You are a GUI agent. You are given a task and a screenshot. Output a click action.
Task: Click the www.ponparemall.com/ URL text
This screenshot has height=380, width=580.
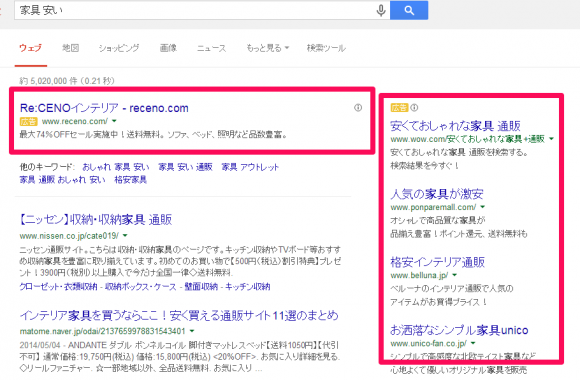tap(433, 207)
